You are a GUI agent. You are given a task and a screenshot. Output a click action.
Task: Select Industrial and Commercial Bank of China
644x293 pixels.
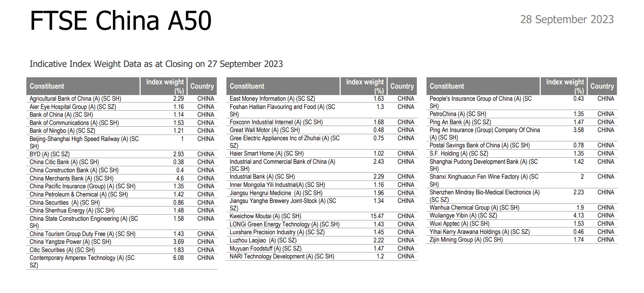282,165
